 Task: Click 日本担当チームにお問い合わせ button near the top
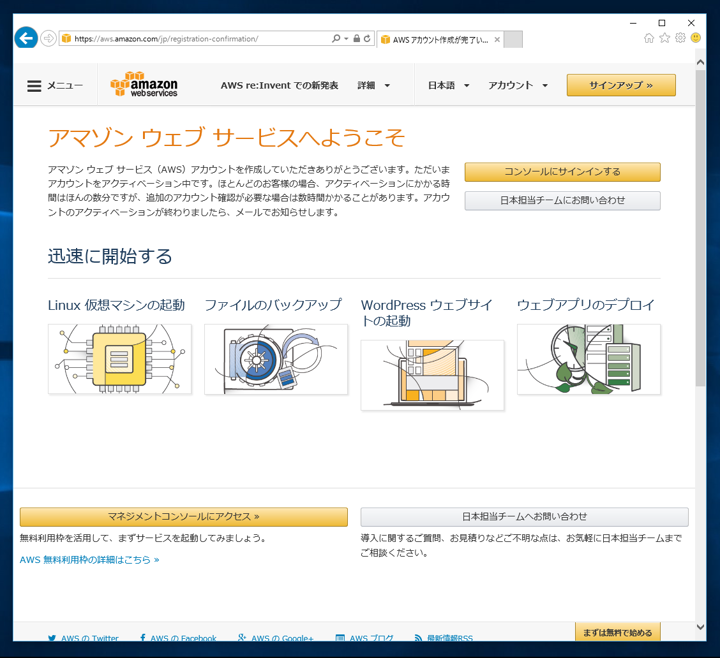pyautogui.click(x=562, y=201)
